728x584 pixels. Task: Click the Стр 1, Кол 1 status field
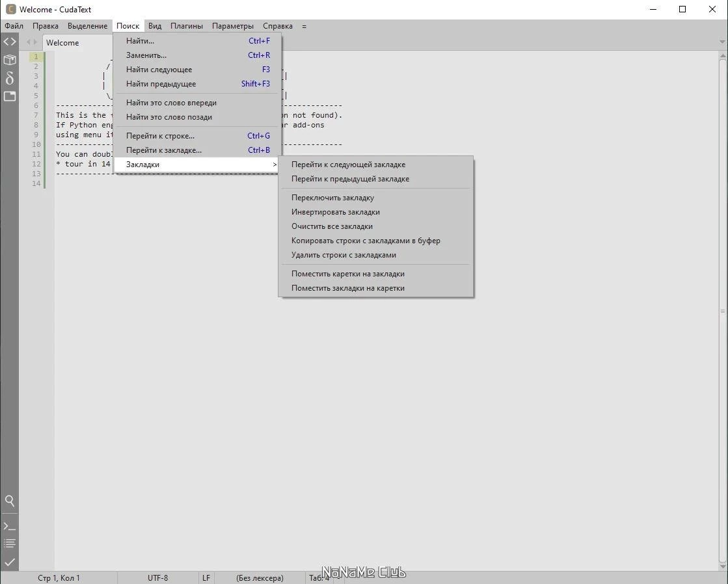coord(59,578)
